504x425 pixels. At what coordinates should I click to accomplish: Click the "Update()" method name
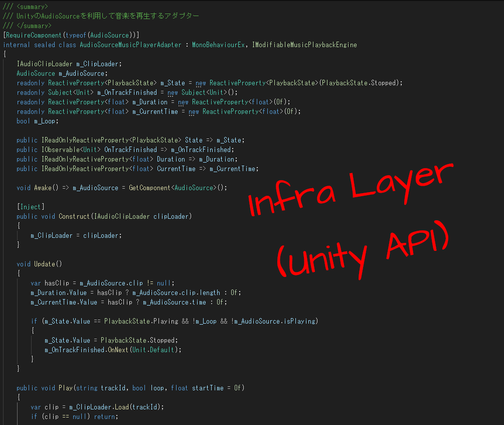pyautogui.click(x=48, y=264)
